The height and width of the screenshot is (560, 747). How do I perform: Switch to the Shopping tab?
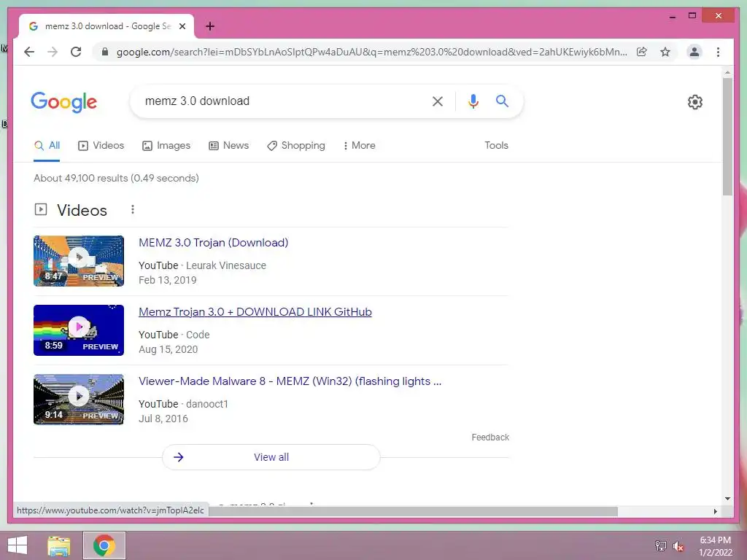point(296,146)
